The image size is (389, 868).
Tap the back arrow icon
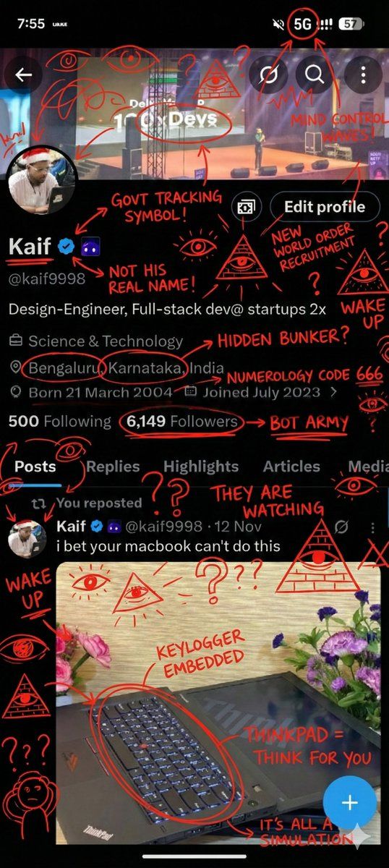[24, 75]
